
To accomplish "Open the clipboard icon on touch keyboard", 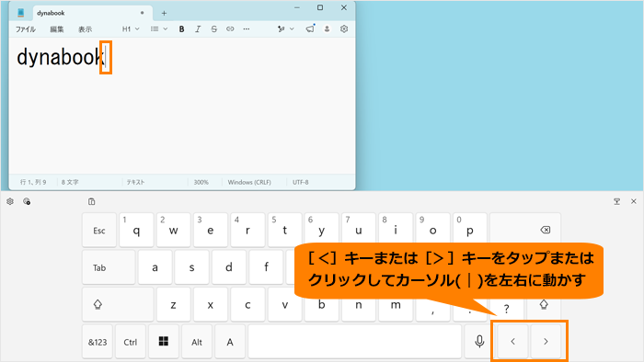I will [x=92, y=201].
